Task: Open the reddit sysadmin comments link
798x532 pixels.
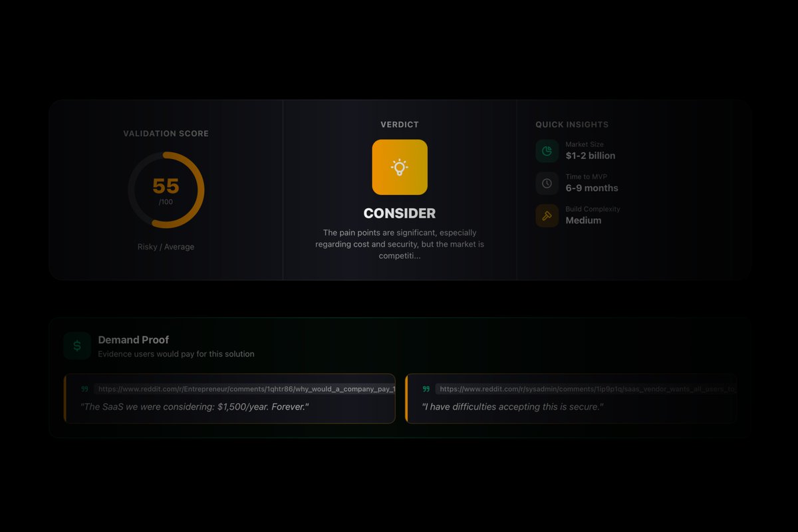Action: 586,389
